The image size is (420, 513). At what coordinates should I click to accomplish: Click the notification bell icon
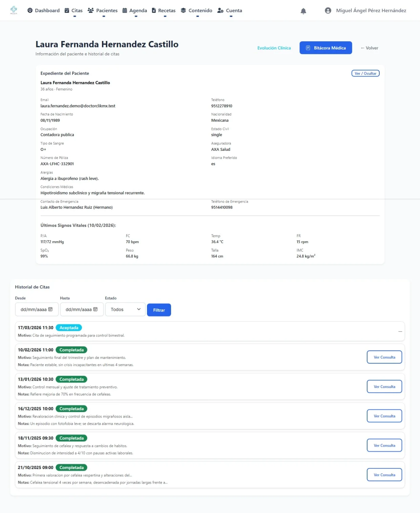(303, 11)
